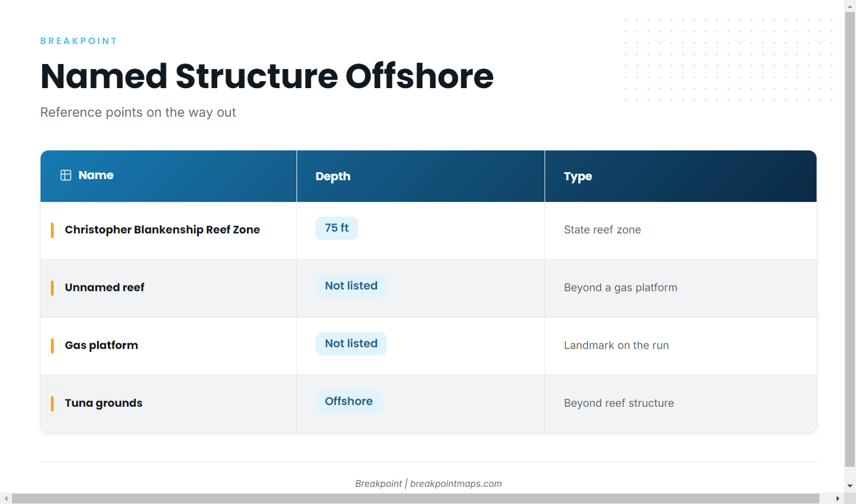Click the Name column header
This screenshot has height=504, width=856.
pos(169,176)
